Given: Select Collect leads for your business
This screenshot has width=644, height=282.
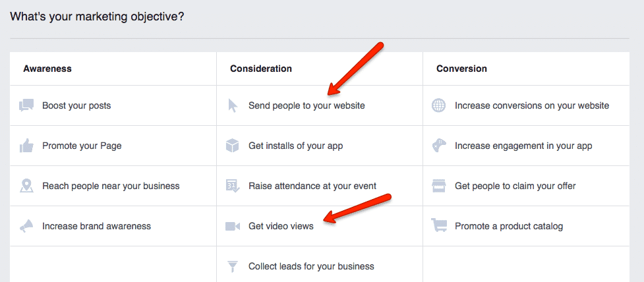Looking at the screenshot, I should 311,266.
